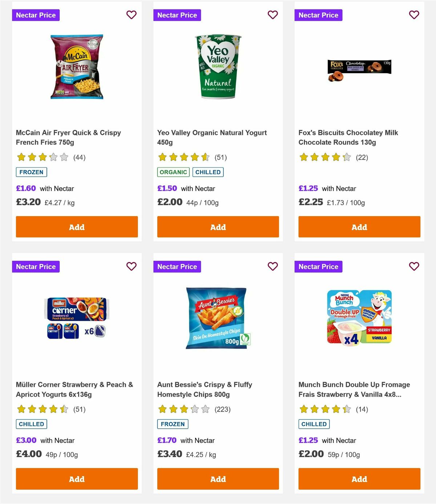Open the Yeo Valley Organic Natural Yogurt link
The image size is (436, 504).
coord(212,137)
